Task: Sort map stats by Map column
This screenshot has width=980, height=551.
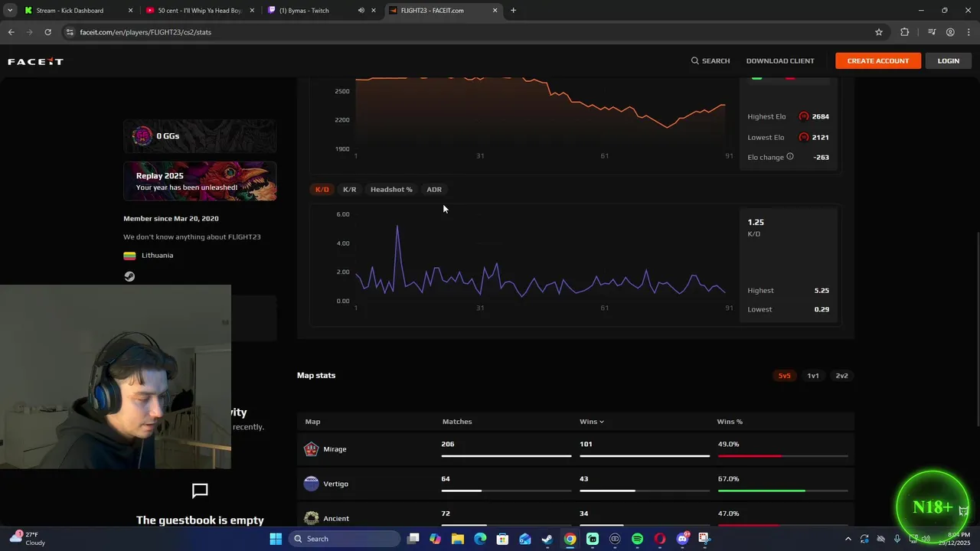Action: [312, 422]
